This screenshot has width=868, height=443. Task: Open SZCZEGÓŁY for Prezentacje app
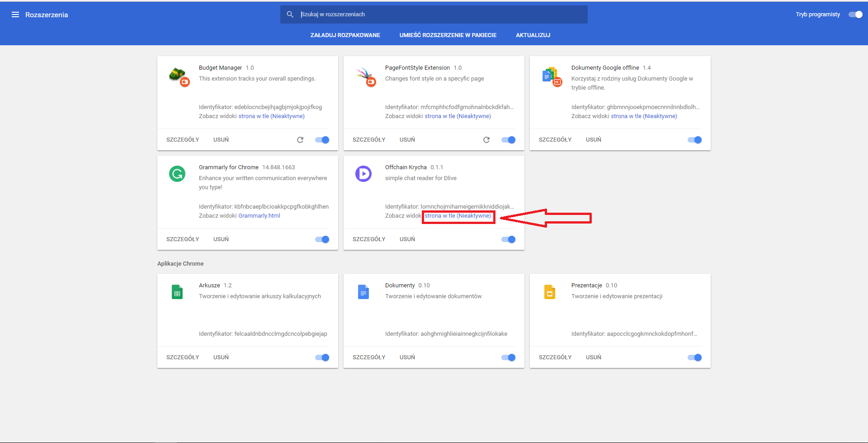tap(555, 357)
